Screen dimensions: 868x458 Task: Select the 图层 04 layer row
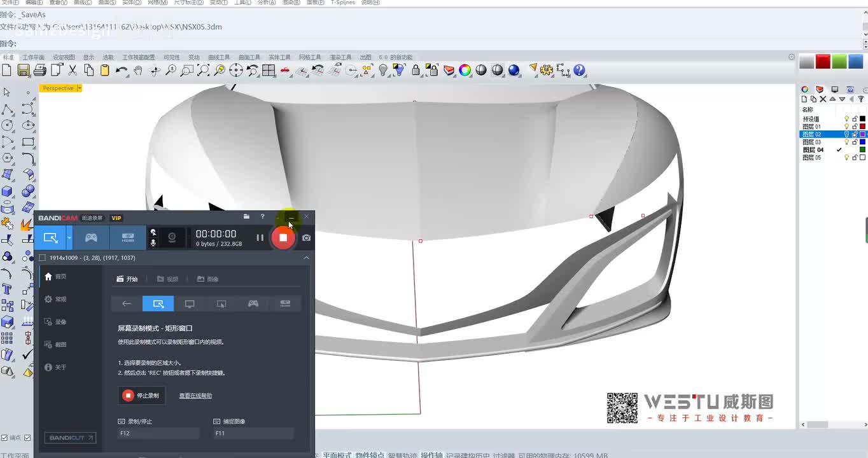833,149
